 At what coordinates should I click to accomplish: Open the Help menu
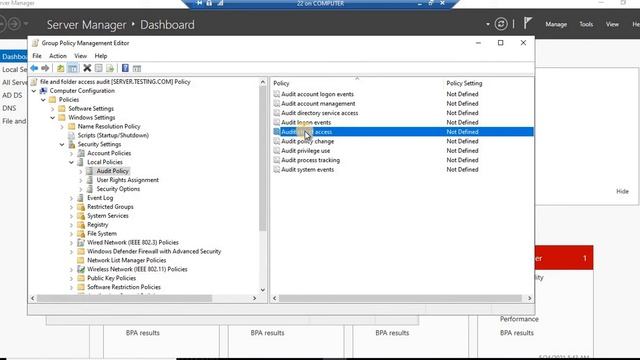click(x=101, y=56)
